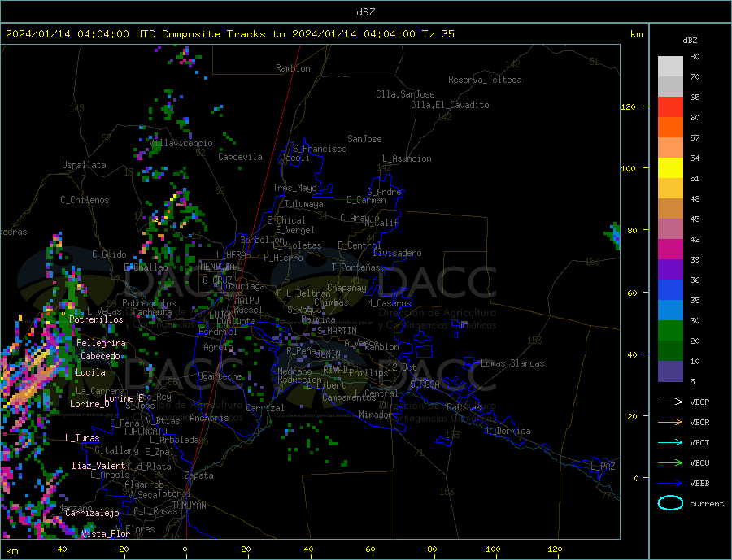
Task: Click the 80 dBZ color swatch
Action: 670,67
